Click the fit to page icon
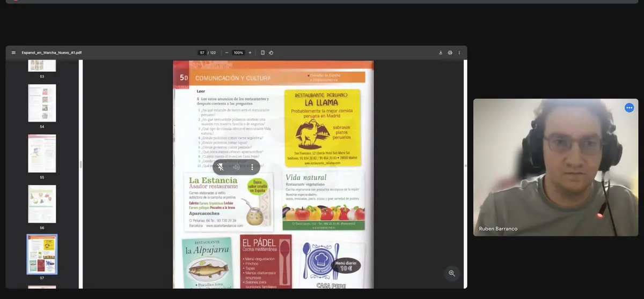The width and height of the screenshot is (644, 299). 262,53
